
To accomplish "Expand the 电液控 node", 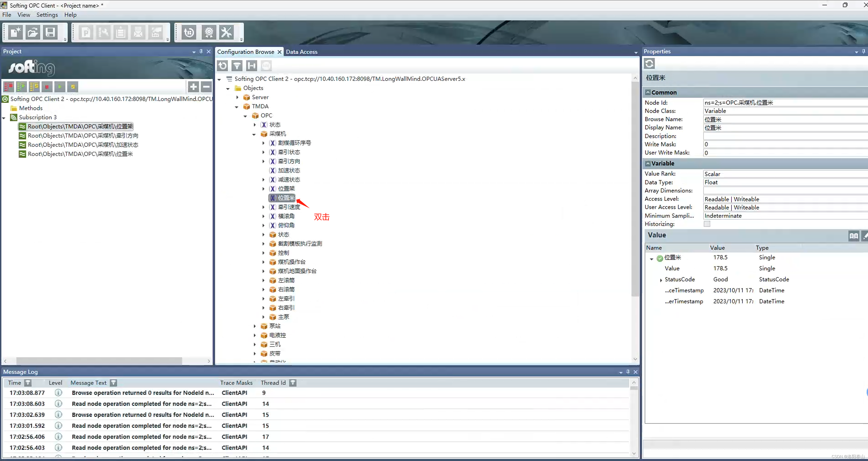I will [x=255, y=335].
